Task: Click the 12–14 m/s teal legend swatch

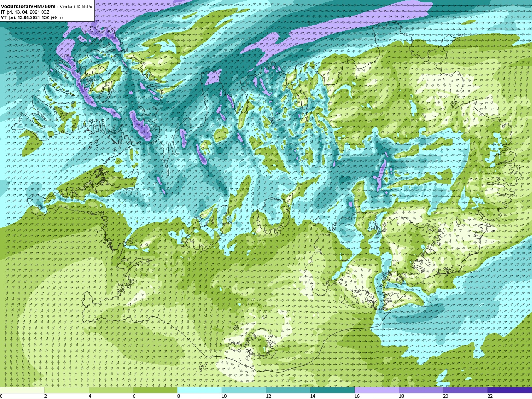Action: point(288,390)
